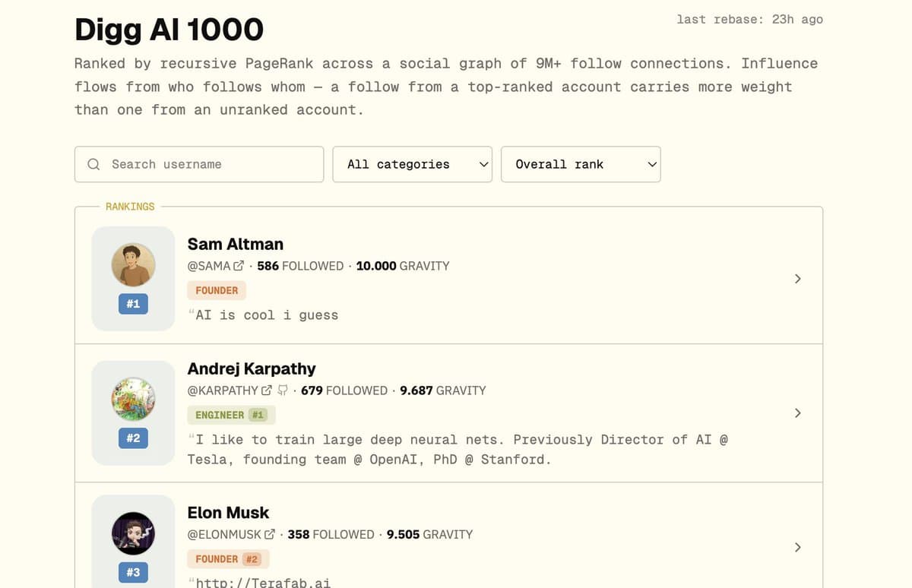Image resolution: width=912 pixels, height=588 pixels.
Task: Select the FOUNDER #2 badge on Elon Musk
Action: pyautogui.click(x=228, y=558)
